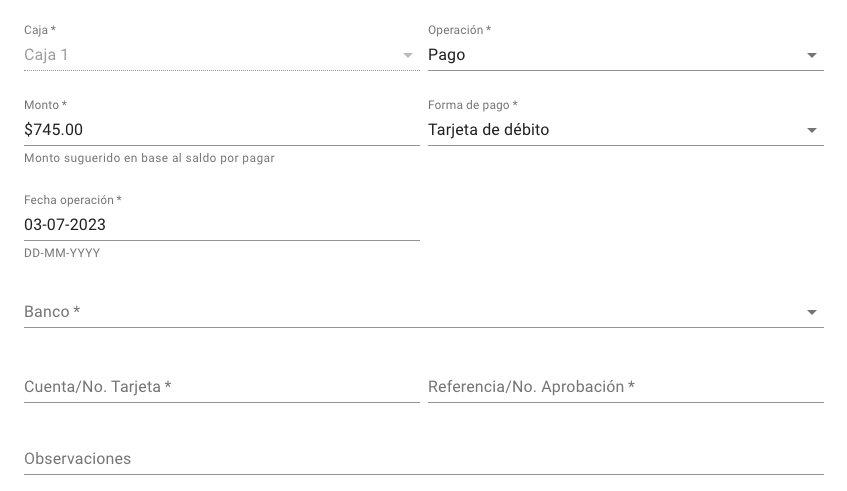
Task: Click the DD-MM-YYYY format hint
Action: [62, 253]
